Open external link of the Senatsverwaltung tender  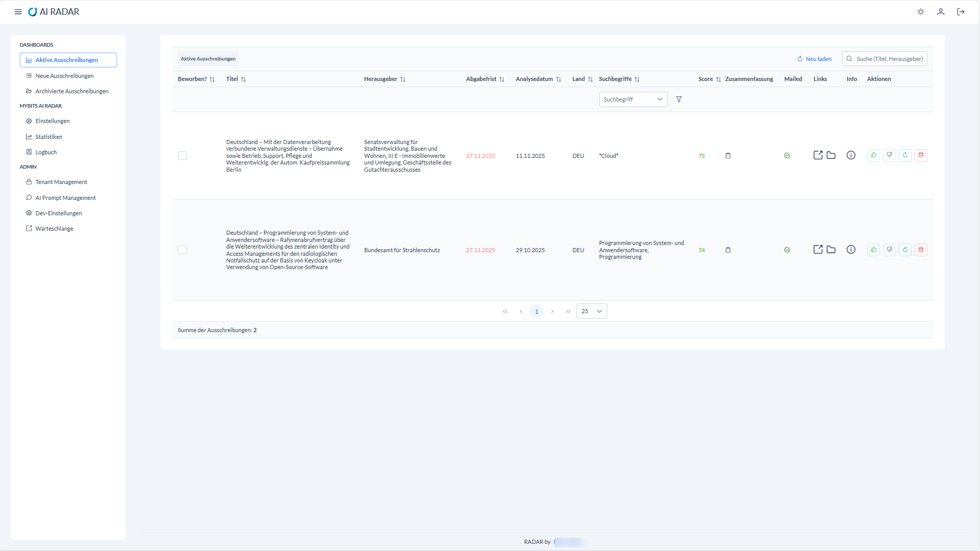point(818,155)
